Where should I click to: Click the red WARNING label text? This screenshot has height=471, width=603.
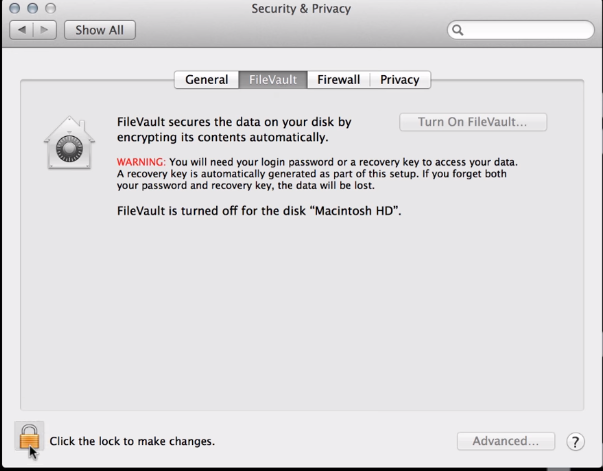[141, 162]
